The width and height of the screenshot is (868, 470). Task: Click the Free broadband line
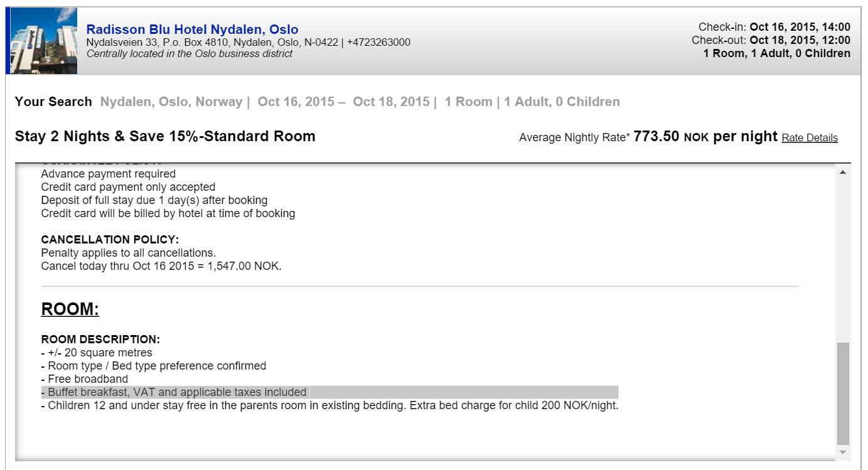[85, 379]
